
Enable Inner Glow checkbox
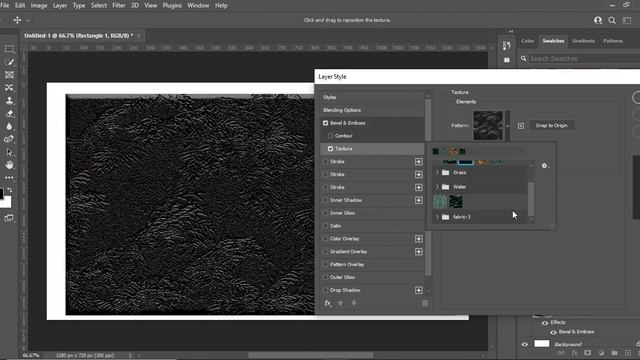pos(325,213)
